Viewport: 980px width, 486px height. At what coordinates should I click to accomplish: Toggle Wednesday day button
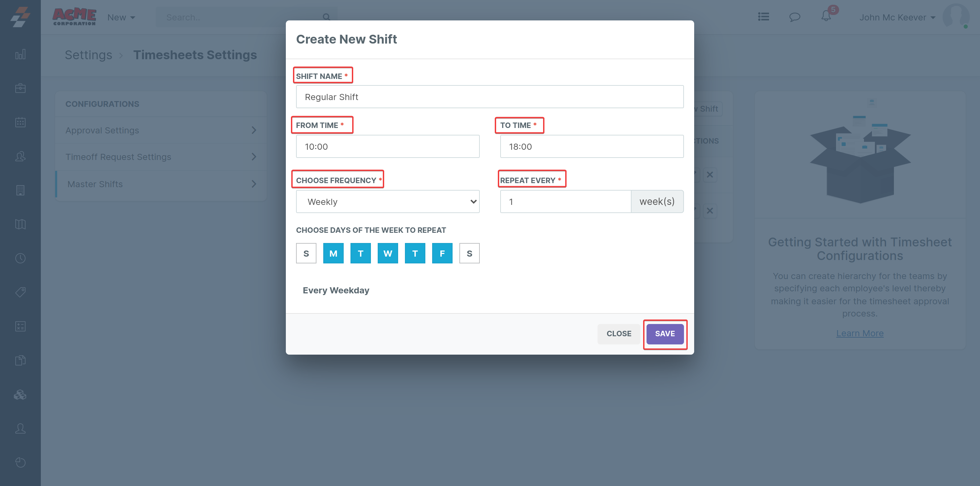pyautogui.click(x=387, y=254)
